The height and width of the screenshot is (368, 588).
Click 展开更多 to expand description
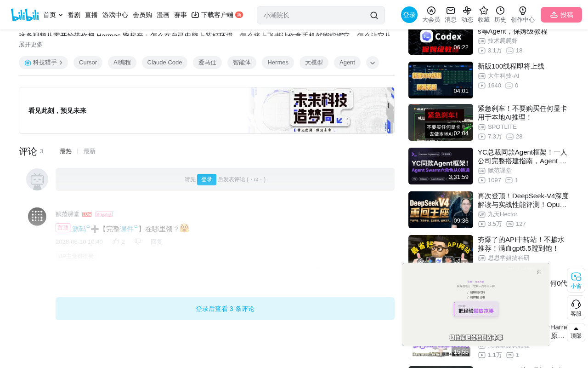[31, 45]
